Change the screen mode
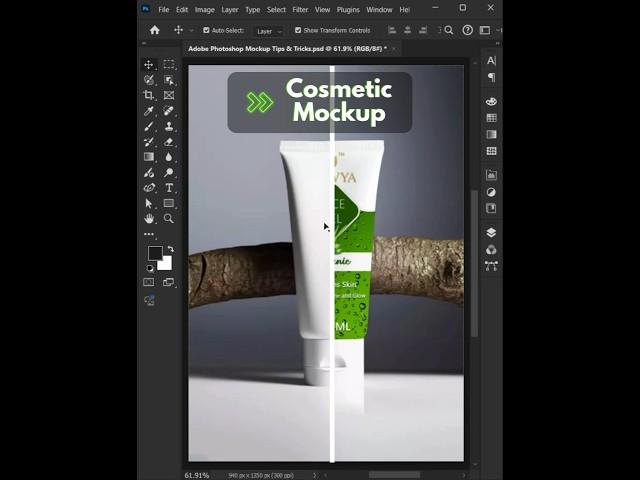Screen dimensions: 640x480 [x=168, y=282]
